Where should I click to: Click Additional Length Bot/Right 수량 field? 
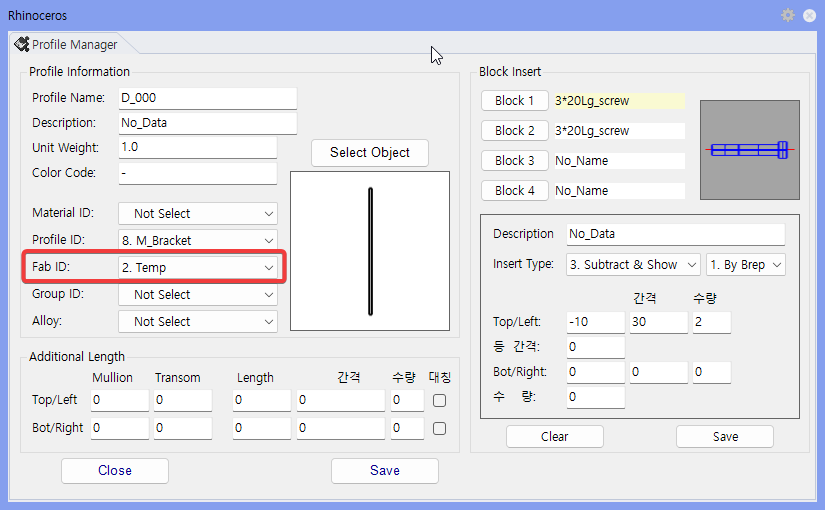[407, 428]
